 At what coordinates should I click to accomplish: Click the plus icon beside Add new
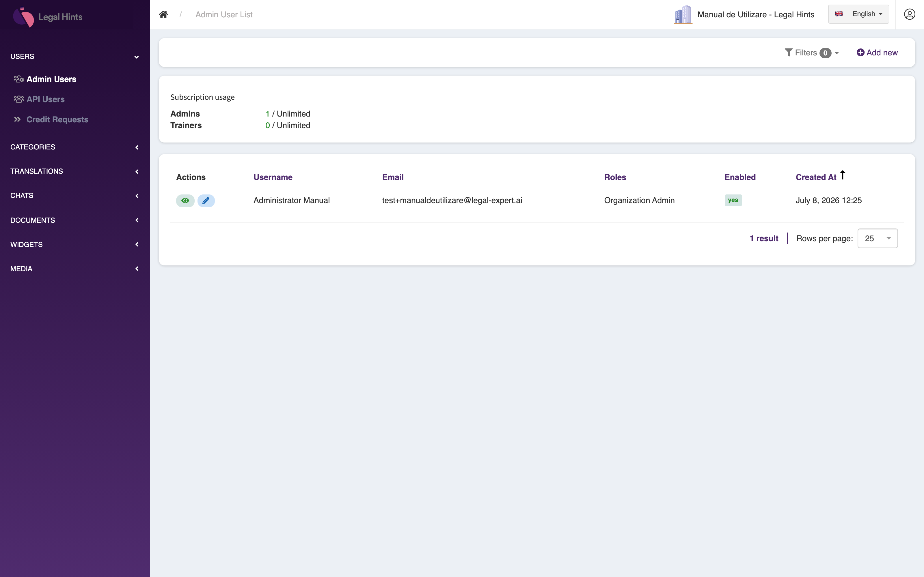point(860,52)
